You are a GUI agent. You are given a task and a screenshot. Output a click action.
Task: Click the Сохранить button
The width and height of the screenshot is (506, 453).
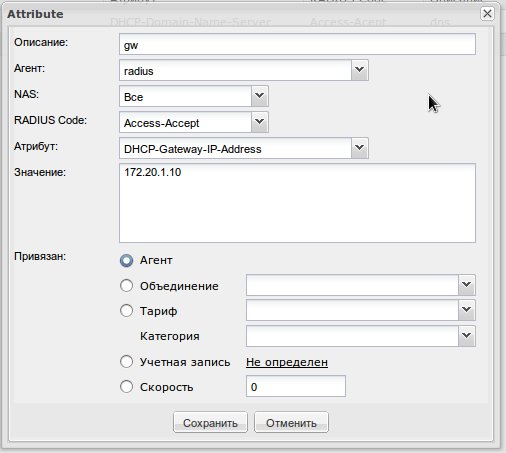pos(210,423)
